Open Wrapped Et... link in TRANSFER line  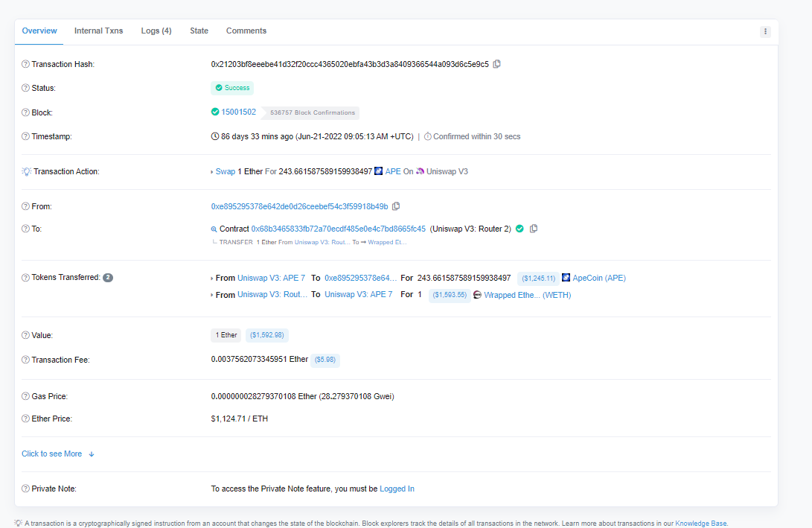pyautogui.click(x=387, y=242)
